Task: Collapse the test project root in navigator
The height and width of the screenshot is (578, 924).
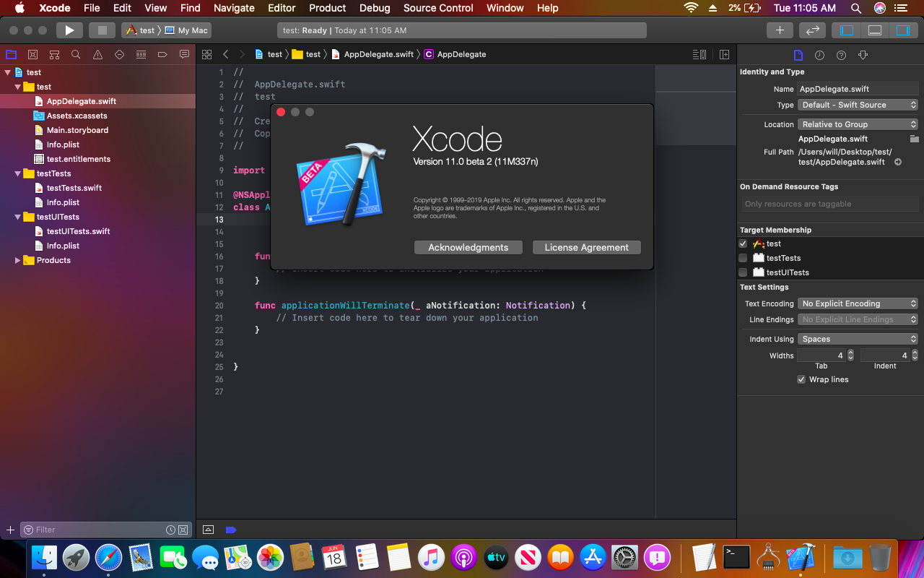Action: coord(7,72)
